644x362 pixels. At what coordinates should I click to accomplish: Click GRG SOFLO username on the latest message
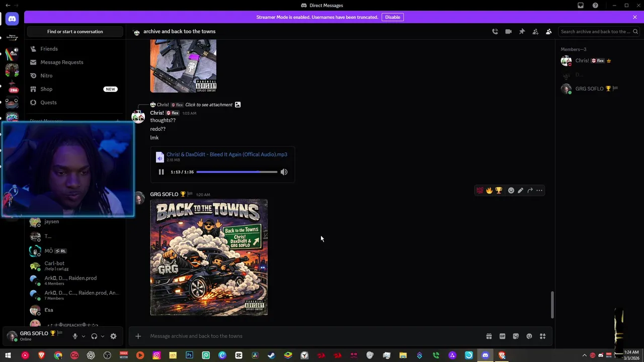point(164,195)
